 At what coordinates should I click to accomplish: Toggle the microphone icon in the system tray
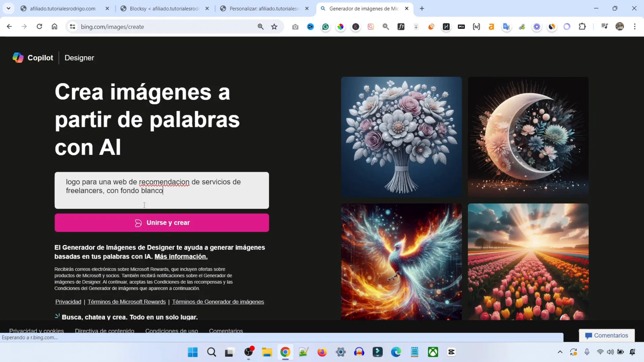click(587, 352)
